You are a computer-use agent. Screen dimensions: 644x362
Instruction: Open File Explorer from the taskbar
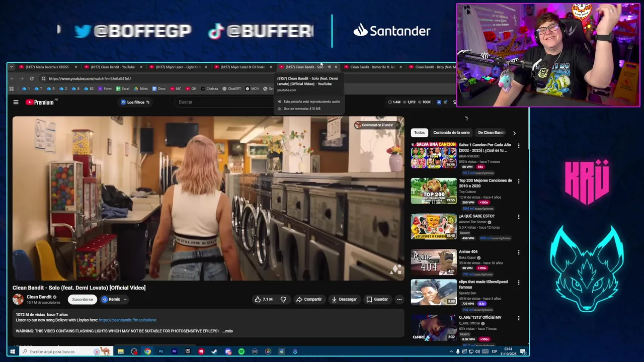pyautogui.click(x=121, y=351)
